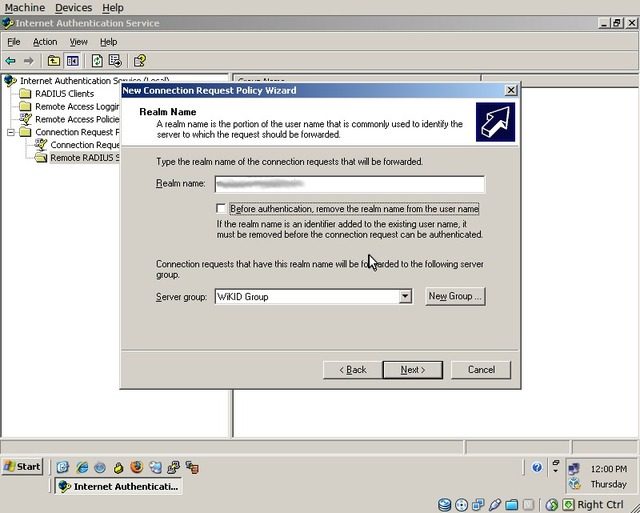Viewport: 640px width, 513px height.
Task: Toggle the Show/Hide Console Tree icon
Action: point(72,61)
